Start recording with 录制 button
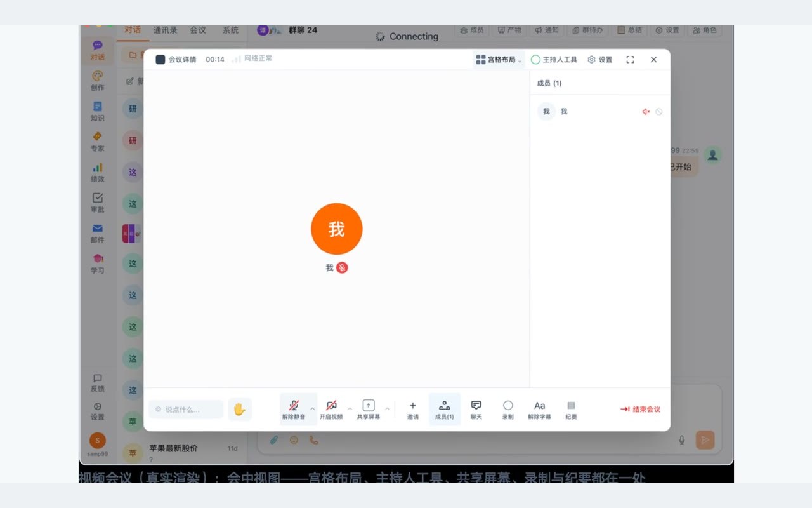This screenshot has width=812, height=508. coord(508,410)
